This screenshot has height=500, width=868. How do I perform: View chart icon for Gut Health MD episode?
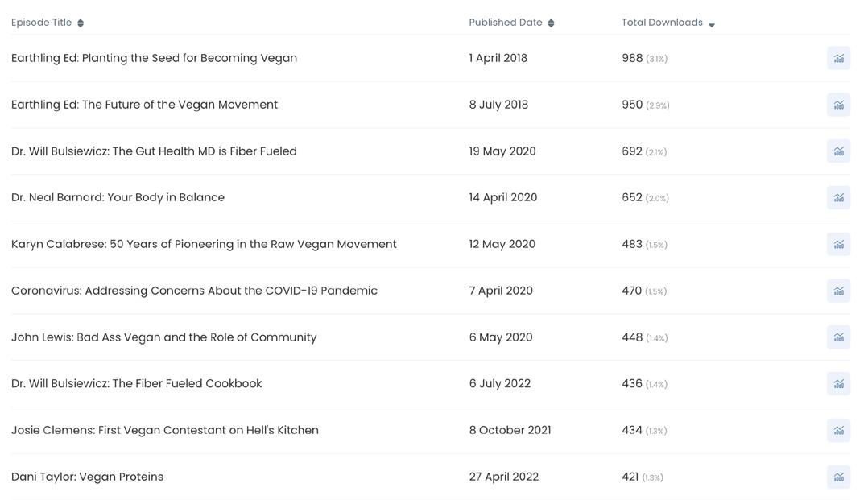pos(838,151)
